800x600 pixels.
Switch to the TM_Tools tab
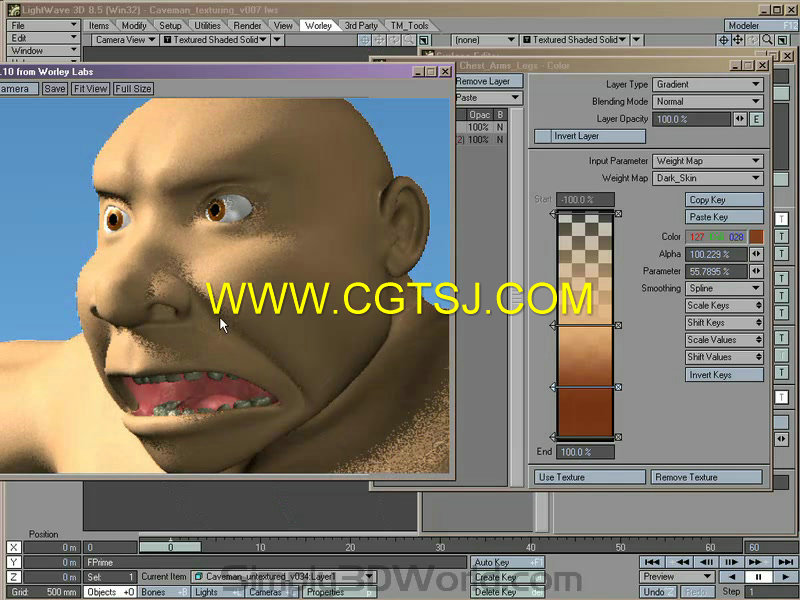pyautogui.click(x=410, y=26)
